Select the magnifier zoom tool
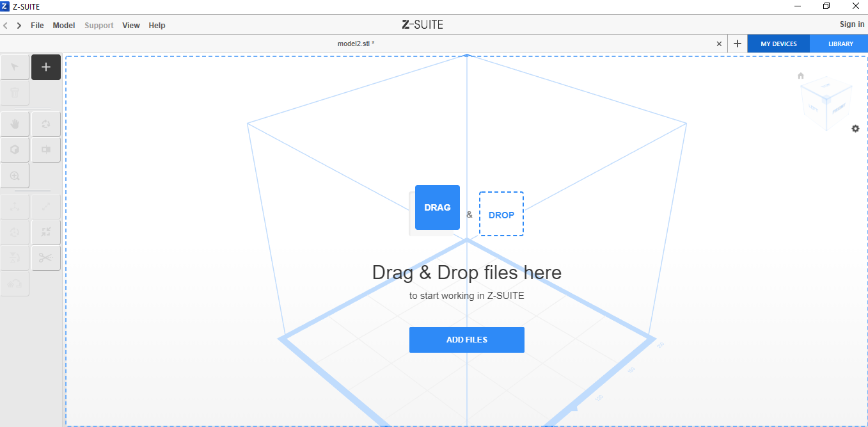The height and width of the screenshot is (427, 868). pos(15,175)
